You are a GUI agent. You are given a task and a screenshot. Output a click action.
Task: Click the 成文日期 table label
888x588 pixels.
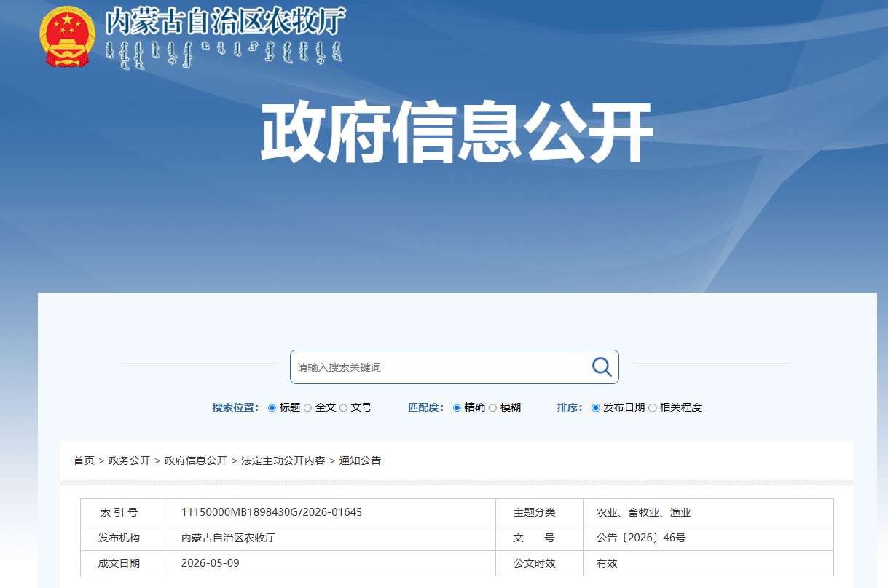pyautogui.click(x=119, y=563)
